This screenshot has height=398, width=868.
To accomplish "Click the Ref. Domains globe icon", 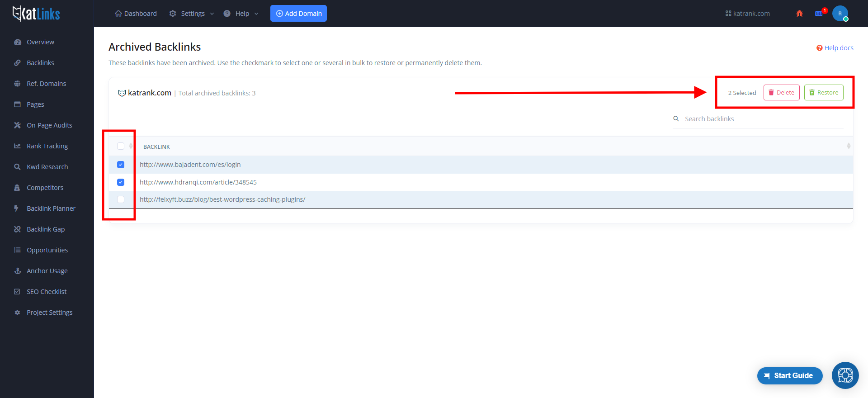I will [x=18, y=84].
